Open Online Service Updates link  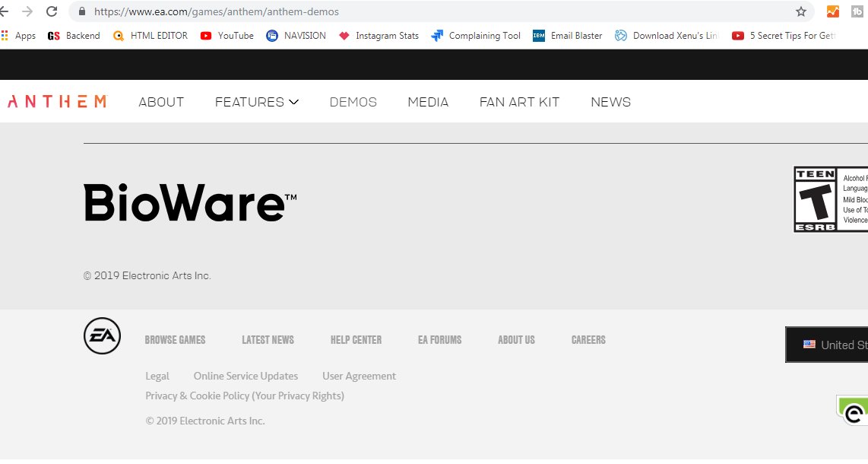click(x=246, y=376)
